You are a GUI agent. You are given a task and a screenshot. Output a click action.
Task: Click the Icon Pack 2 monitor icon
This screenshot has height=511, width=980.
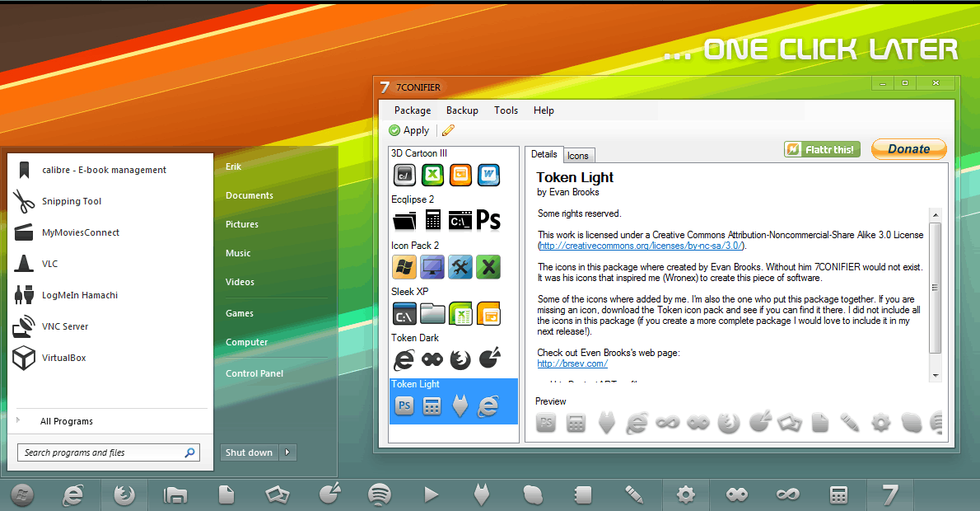pyautogui.click(x=432, y=267)
